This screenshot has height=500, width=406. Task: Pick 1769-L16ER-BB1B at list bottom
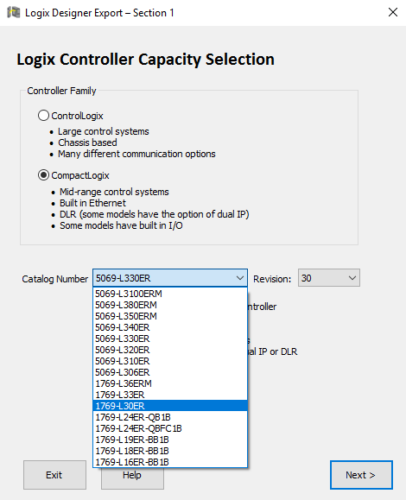(x=170, y=462)
